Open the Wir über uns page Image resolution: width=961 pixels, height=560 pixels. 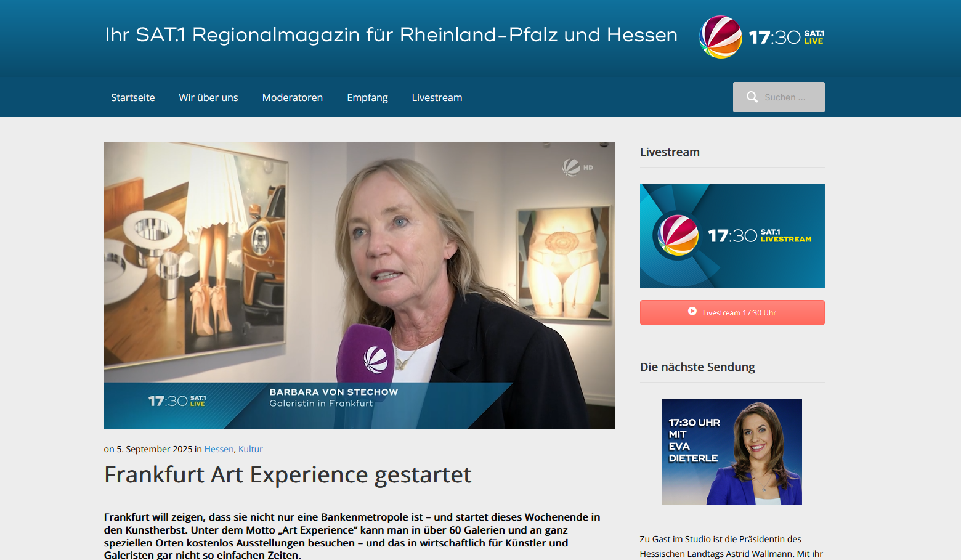208,97
